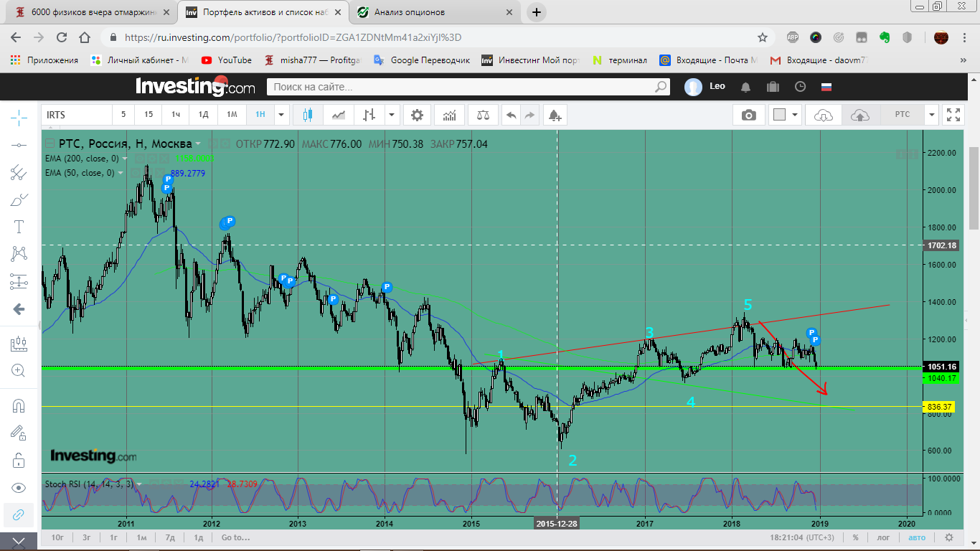
Task: Toggle lock all drawing tools padlock
Action: tap(19, 460)
